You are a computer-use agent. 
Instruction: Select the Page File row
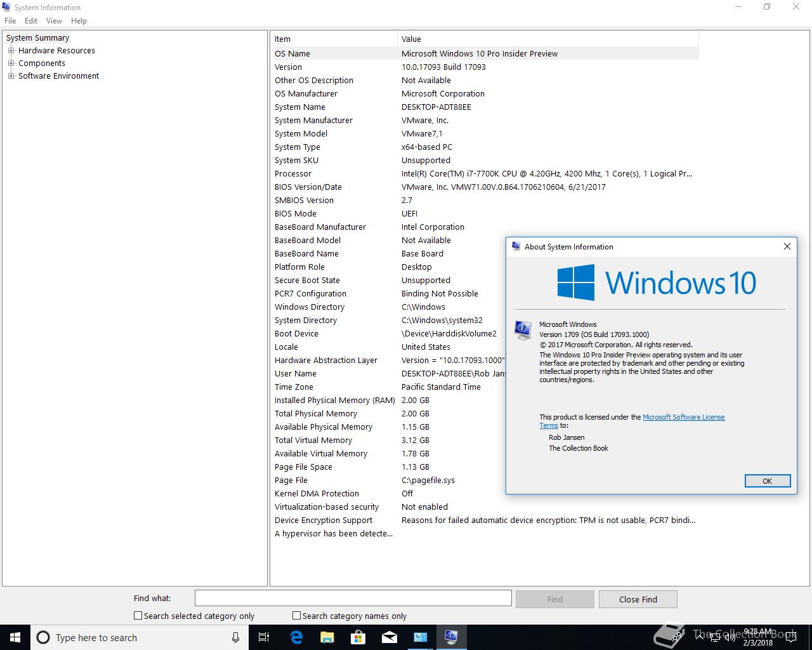pyautogui.click(x=390, y=481)
